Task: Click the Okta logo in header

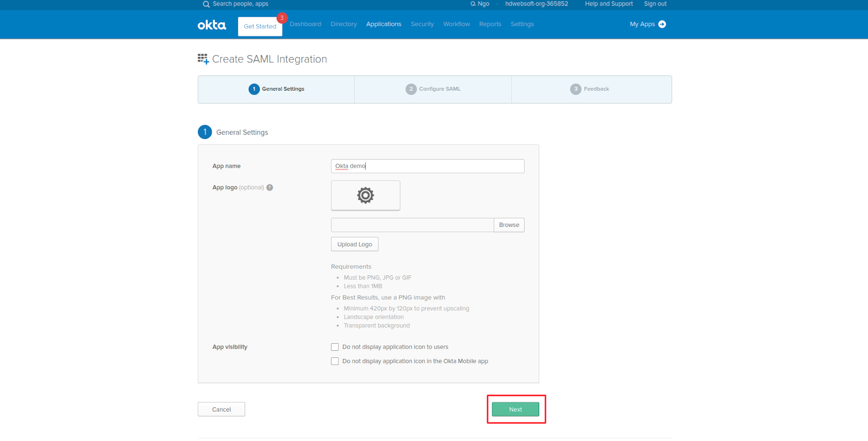Action: (x=212, y=25)
